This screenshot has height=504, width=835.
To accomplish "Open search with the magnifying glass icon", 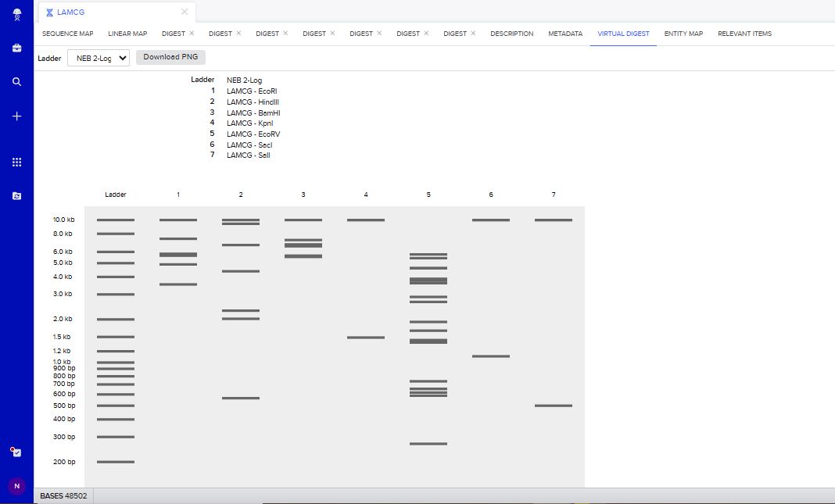I will click(17, 81).
